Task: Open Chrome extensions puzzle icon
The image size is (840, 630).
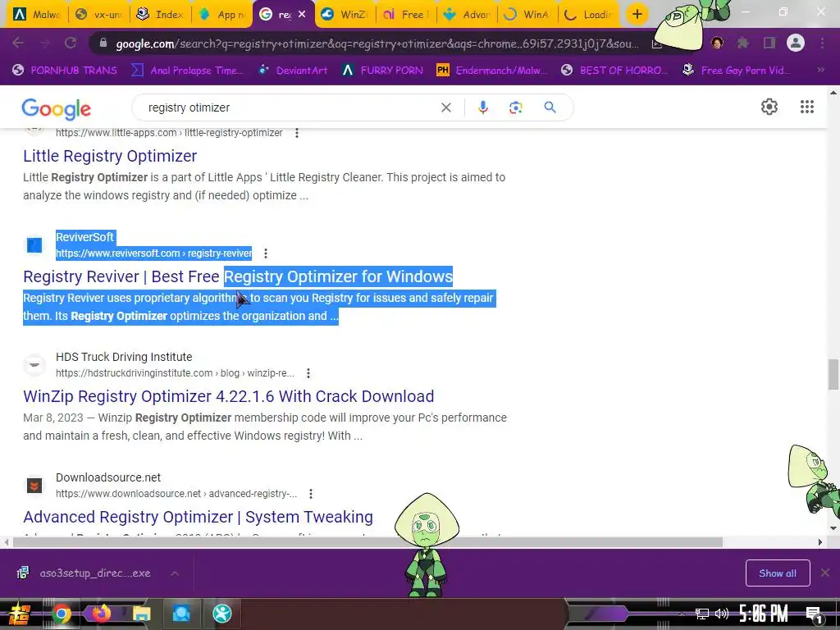Action: pyautogui.click(x=742, y=43)
